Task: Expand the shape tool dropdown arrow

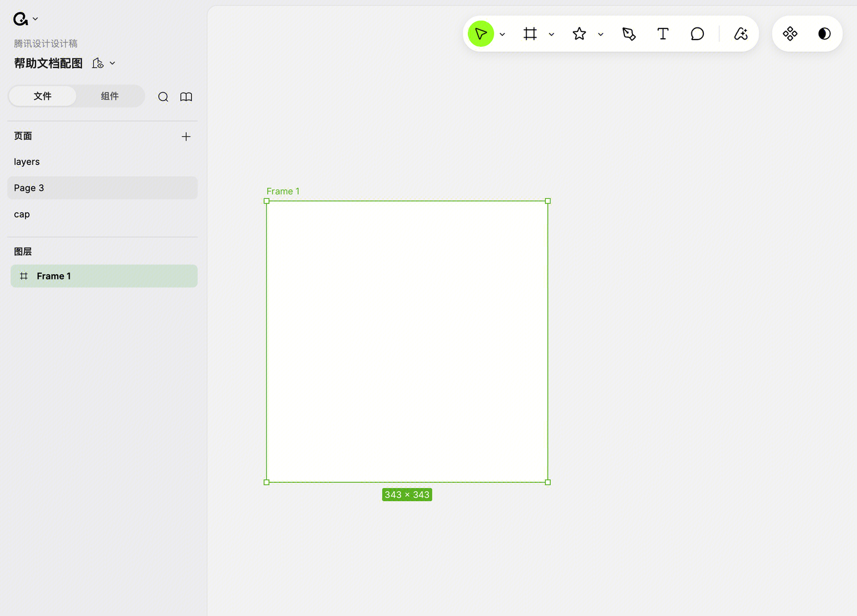Action: point(600,34)
